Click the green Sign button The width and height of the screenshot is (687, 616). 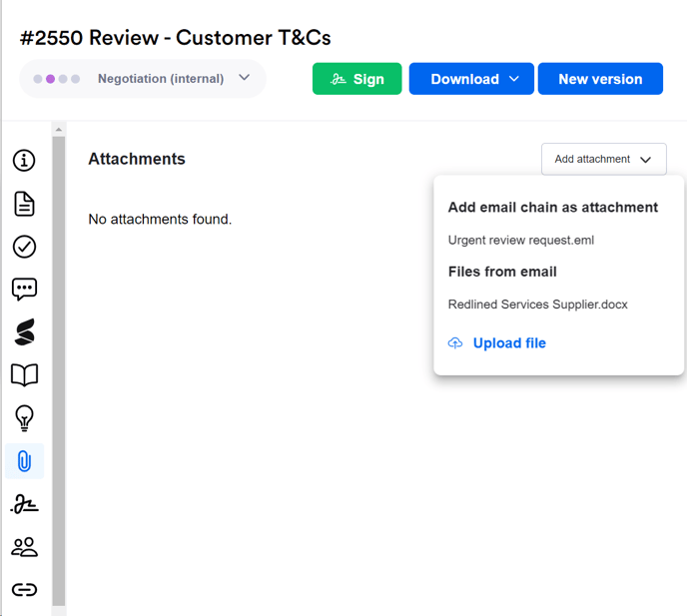[356, 79]
